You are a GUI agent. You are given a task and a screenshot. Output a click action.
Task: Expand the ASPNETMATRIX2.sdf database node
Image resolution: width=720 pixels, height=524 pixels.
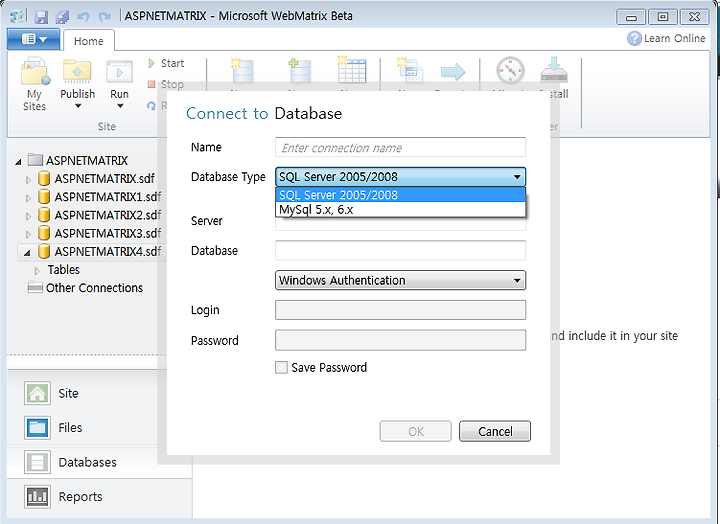(x=28, y=216)
